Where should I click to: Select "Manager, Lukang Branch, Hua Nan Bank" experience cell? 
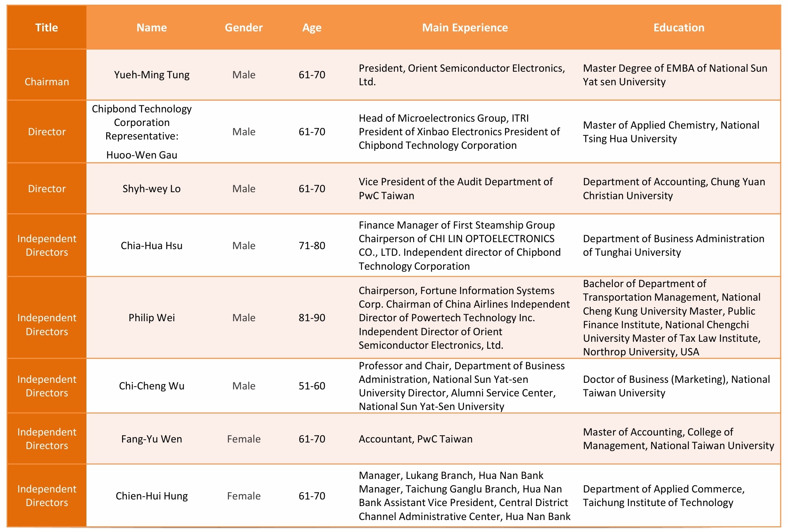click(464, 496)
